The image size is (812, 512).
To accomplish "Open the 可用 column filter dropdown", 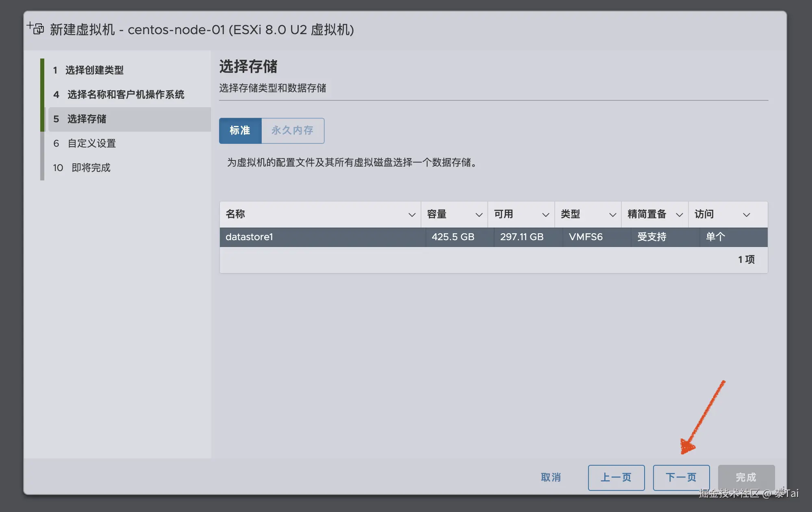I will click(x=546, y=214).
